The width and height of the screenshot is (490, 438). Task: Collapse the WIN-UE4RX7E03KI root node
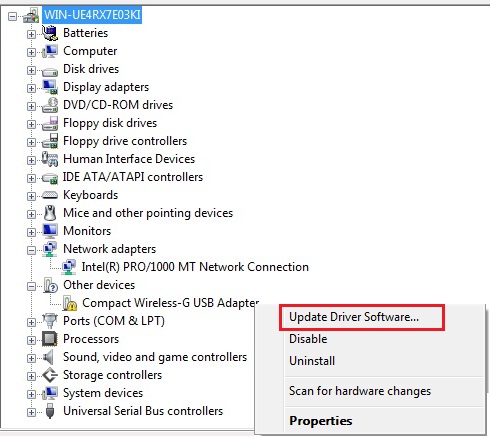13,16
